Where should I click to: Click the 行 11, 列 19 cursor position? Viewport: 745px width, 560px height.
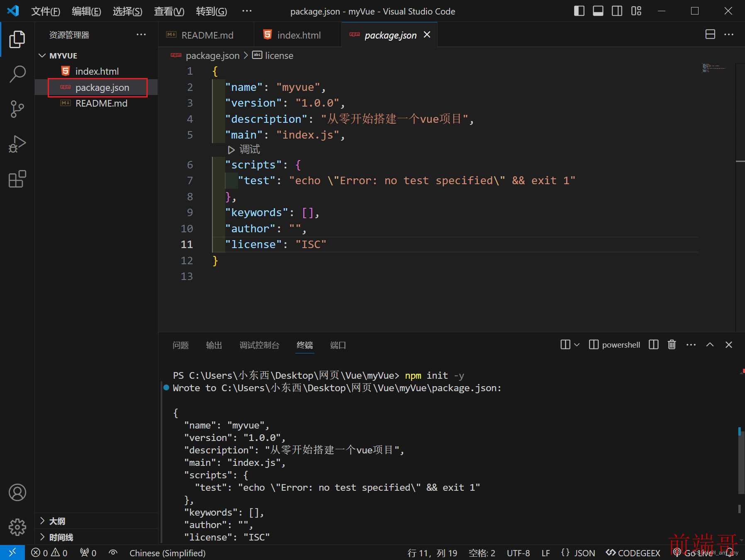432,553
